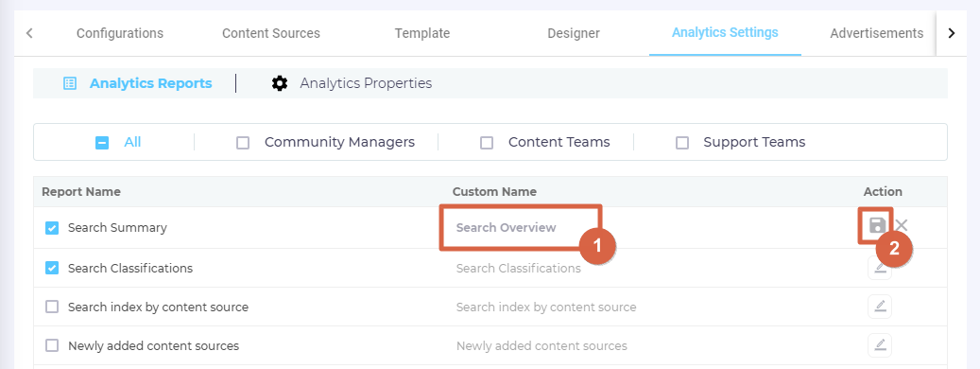Toggle the All filter checkbox

[102, 143]
